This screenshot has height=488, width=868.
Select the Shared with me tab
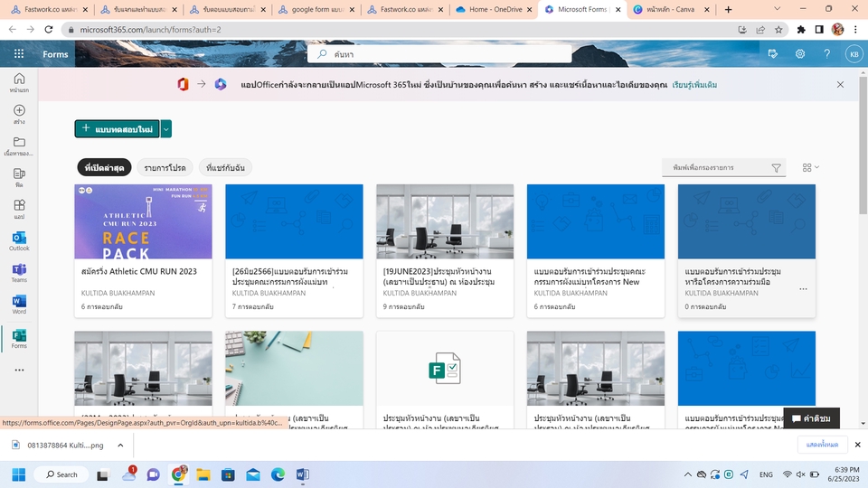click(225, 168)
